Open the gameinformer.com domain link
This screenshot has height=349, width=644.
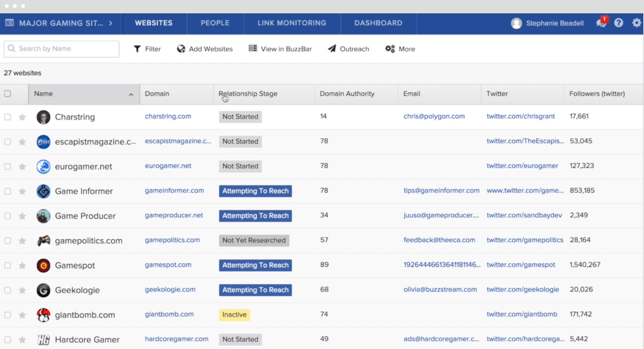tap(174, 190)
